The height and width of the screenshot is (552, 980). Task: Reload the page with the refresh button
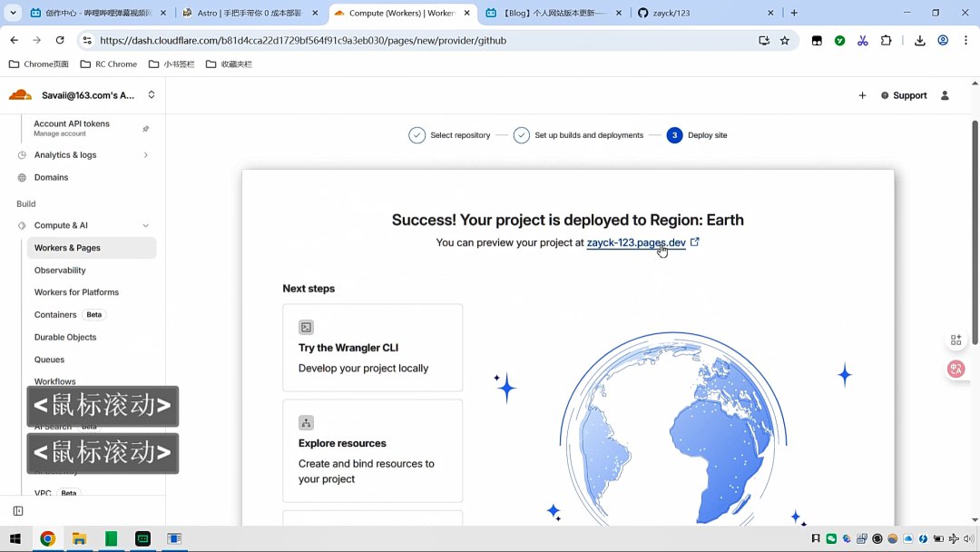coord(60,40)
